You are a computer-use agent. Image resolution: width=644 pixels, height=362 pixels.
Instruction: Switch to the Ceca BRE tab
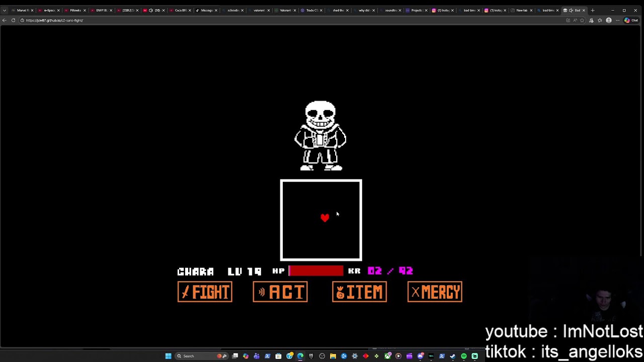(181, 10)
